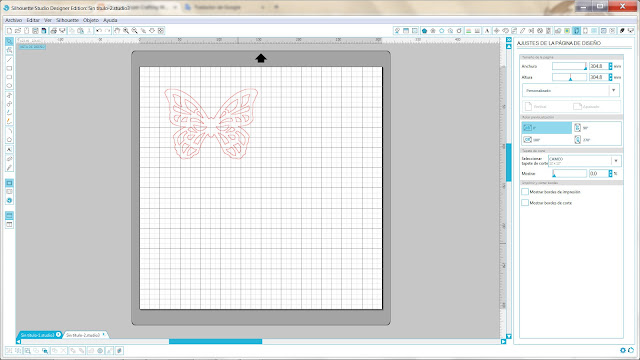Viewport: 640px width, 360px height.
Task: Choose Apaisado landscape orientation
Action: [x=586, y=107]
